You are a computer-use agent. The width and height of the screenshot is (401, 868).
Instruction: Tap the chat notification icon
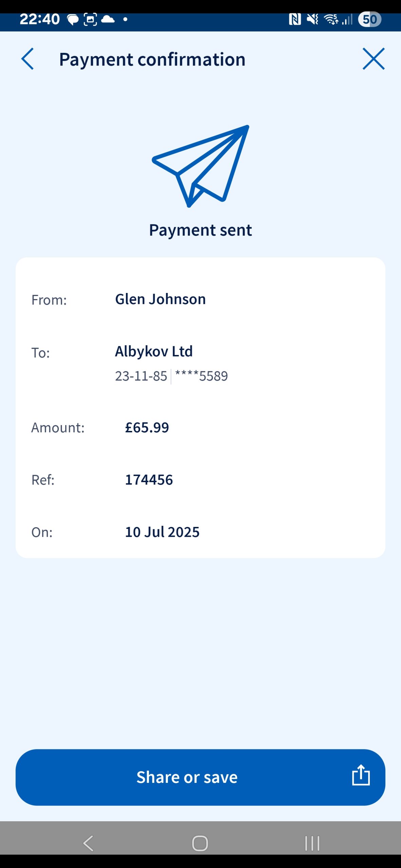tap(73, 20)
